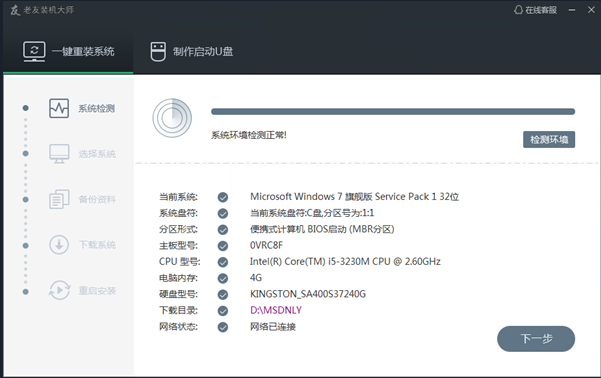Minimize the 老友装机大师 window
Viewport: 601px width, 378px height.
572,10
